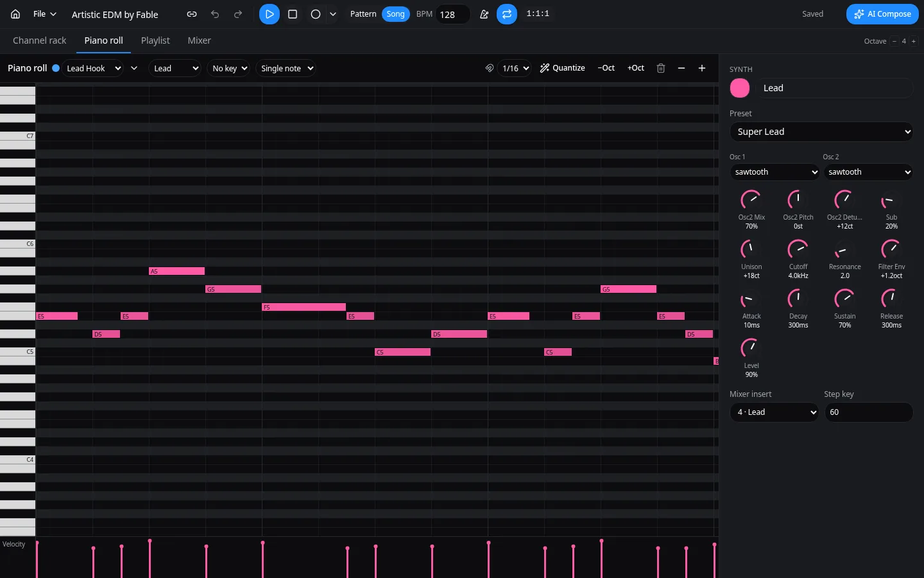The width and height of the screenshot is (924, 578).
Task: Click the Osc2 Pitch knob
Action: (x=798, y=200)
